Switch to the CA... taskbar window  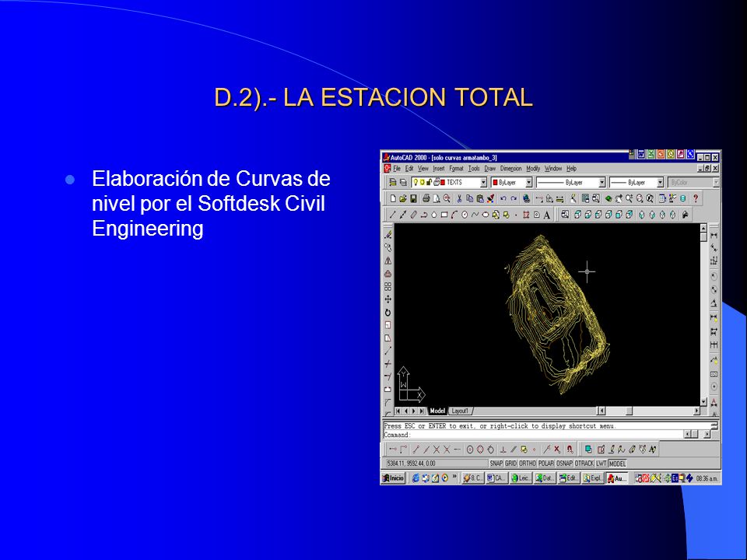496,478
